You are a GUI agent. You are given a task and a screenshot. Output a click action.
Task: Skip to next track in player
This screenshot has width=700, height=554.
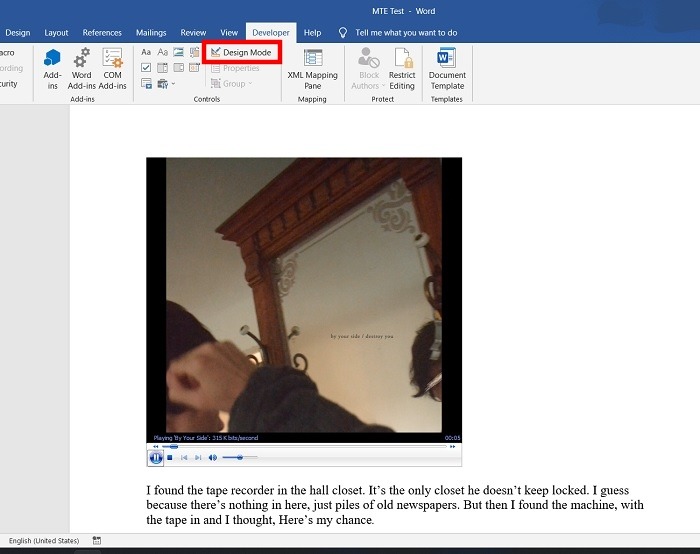(x=198, y=458)
